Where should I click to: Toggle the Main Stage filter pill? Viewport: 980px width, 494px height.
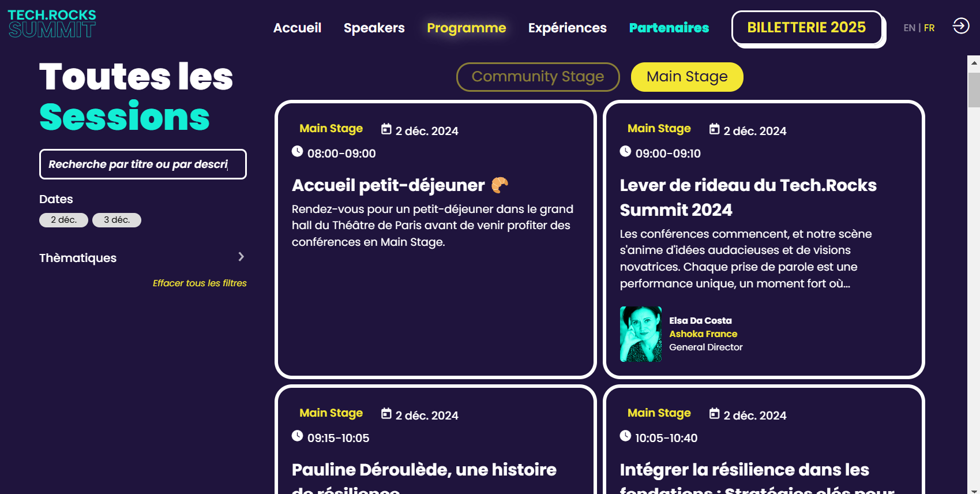click(687, 77)
